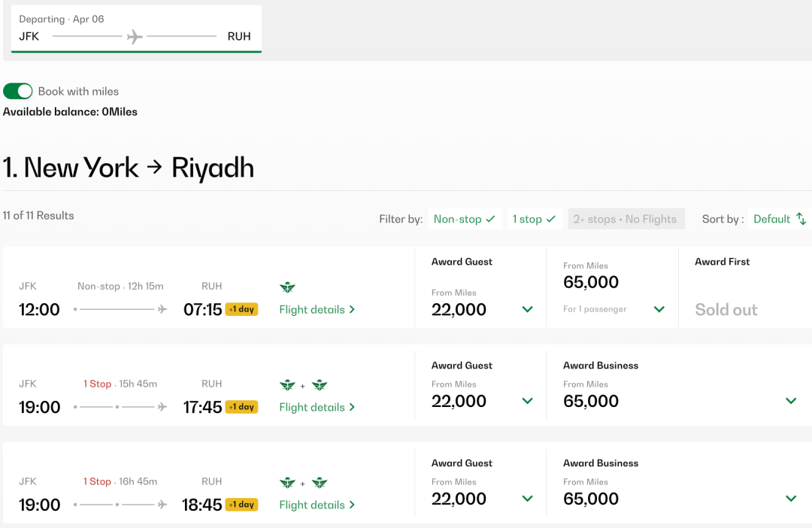Click the sort arrows icon beside Default
The height and width of the screenshot is (528, 812).
pos(801,219)
